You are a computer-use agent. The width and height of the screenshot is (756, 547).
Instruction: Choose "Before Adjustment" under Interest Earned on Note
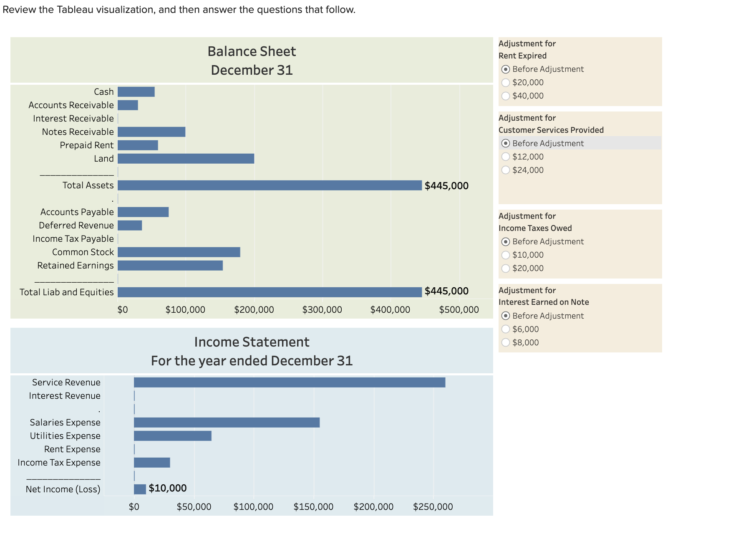[x=506, y=316]
